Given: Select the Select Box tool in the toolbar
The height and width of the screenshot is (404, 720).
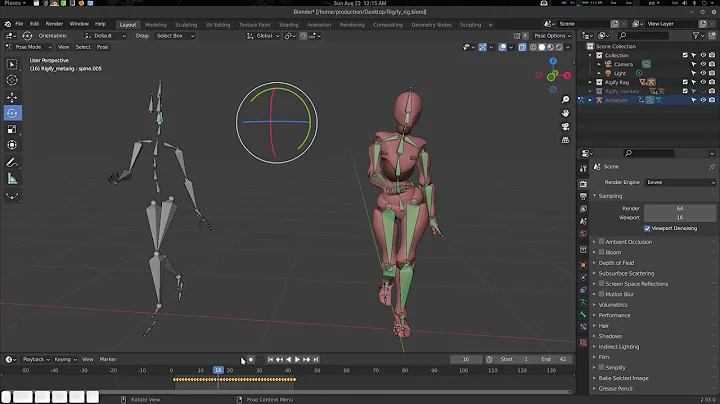Looking at the screenshot, I should 12,64.
